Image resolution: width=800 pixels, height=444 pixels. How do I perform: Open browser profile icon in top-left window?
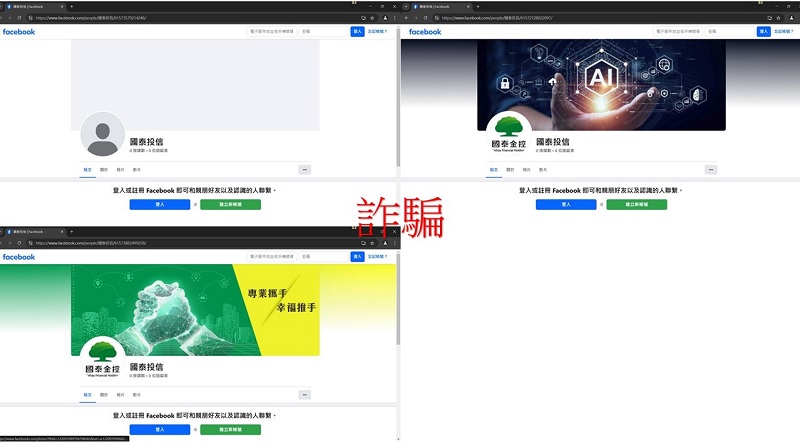click(x=385, y=18)
